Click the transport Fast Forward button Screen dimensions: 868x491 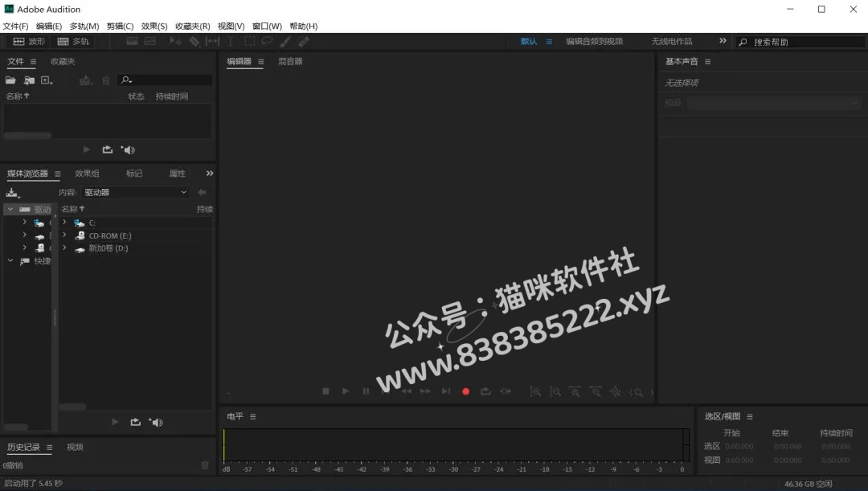[x=425, y=391]
